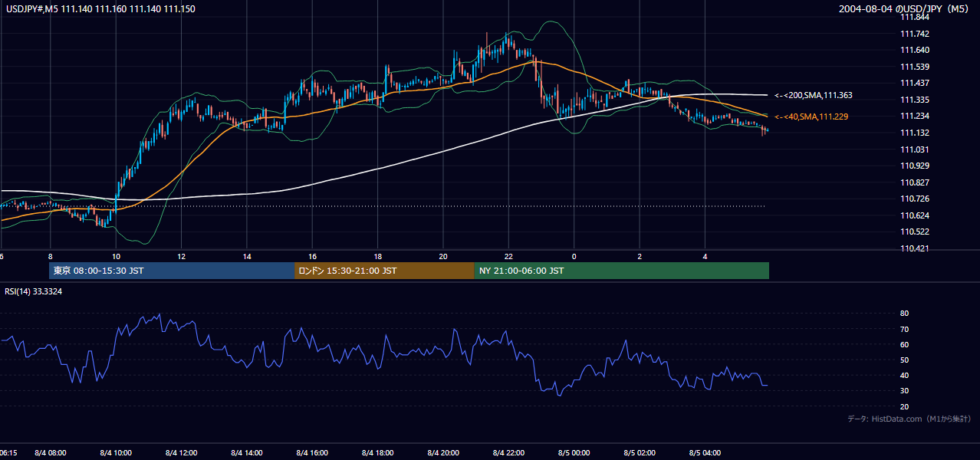The width and height of the screenshot is (980, 460).
Task: Click hour label 14 under the price chart
Action: point(247,256)
